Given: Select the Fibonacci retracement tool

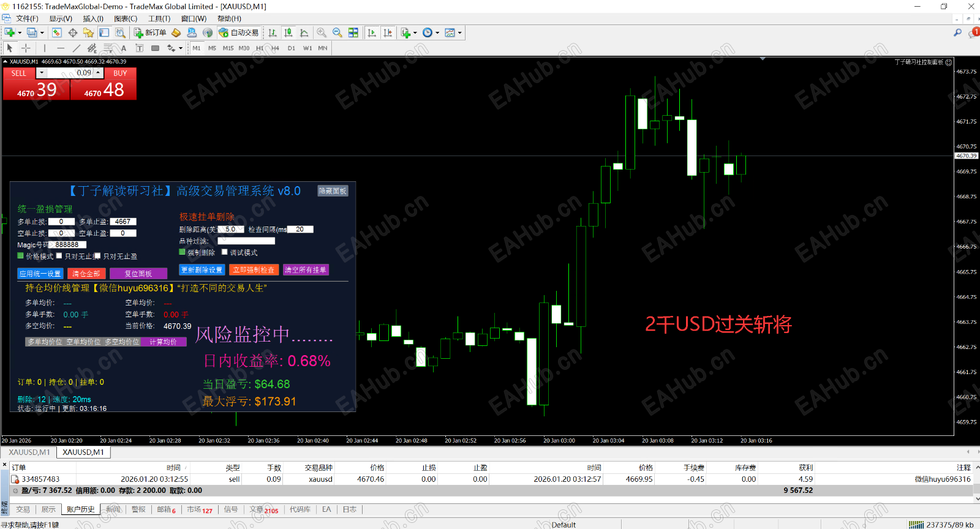Looking at the screenshot, I should 108,48.
